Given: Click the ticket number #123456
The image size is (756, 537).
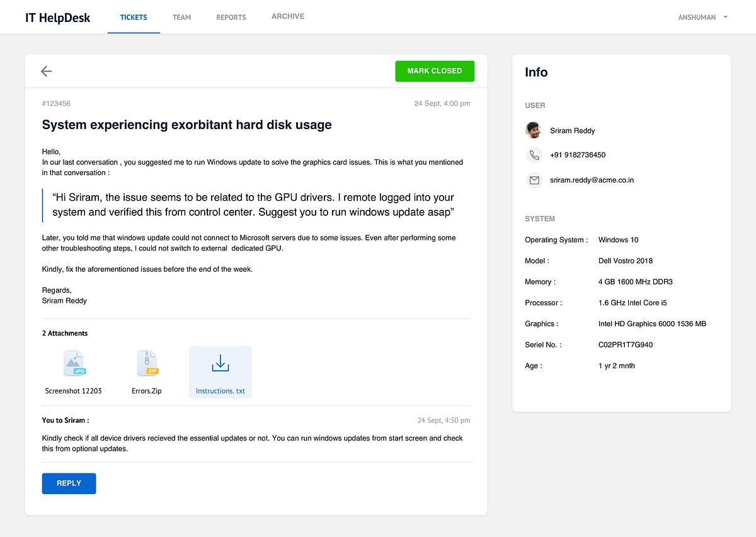Looking at the screenshot, I should pyautogui.click(x=56, y=103).
